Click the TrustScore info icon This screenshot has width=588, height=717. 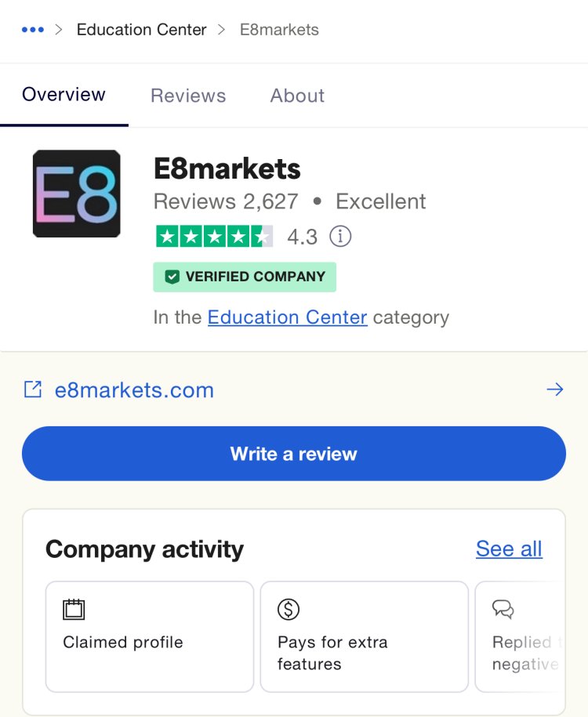[x=340, y=237]
